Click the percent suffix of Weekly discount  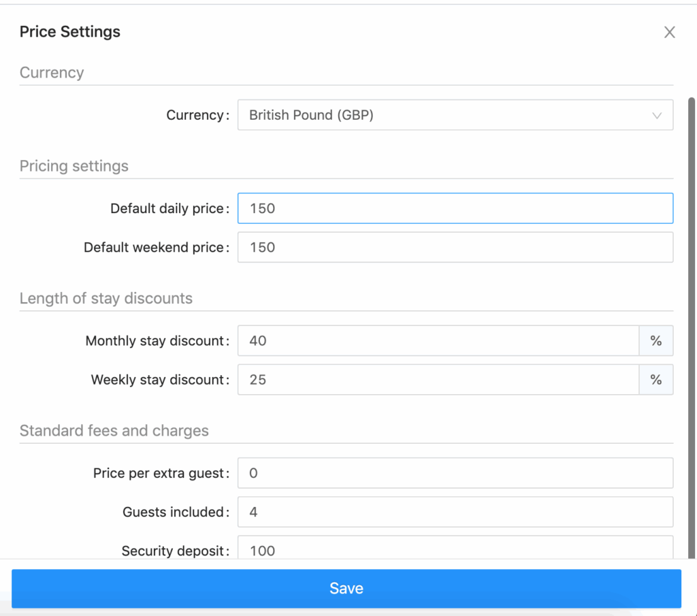tap(656, 379)
